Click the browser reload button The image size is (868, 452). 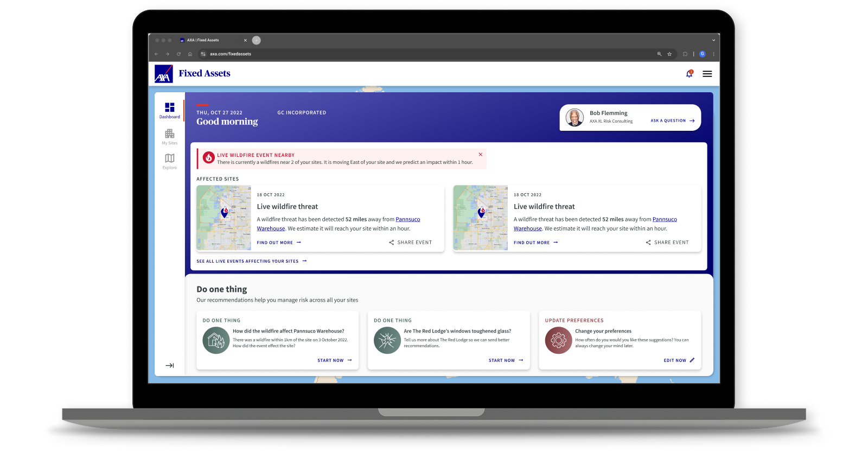coord(178,54)
